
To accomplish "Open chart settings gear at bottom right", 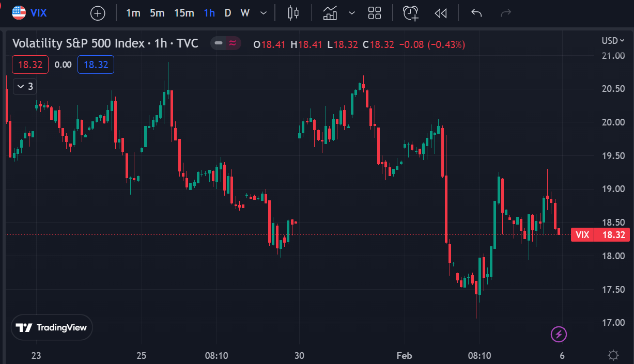I will tap(613, 355).
